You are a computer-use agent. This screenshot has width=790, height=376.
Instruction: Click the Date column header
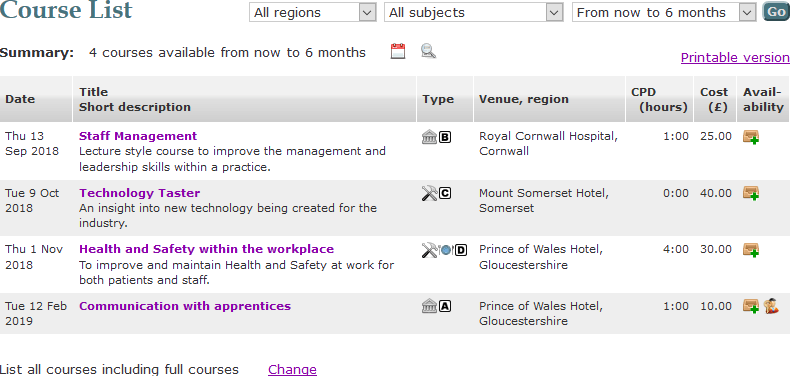point(20,99)
